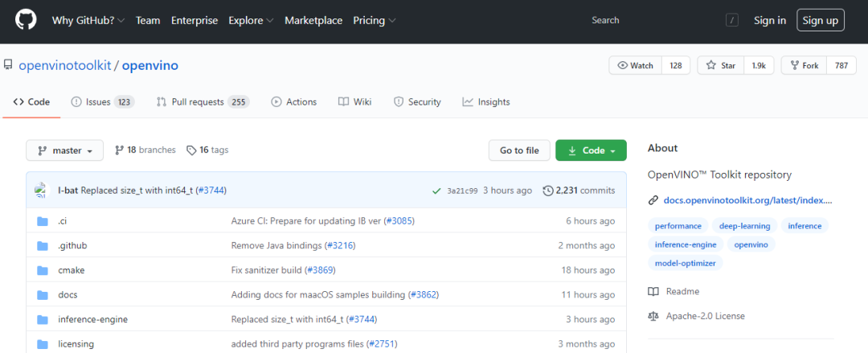868x353 pixels.
Task: Open the 787 forks count
Action: coord(841,65)
